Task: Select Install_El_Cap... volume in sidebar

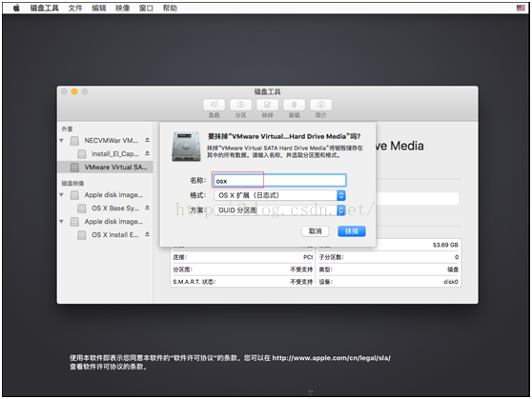Action: 115,154
